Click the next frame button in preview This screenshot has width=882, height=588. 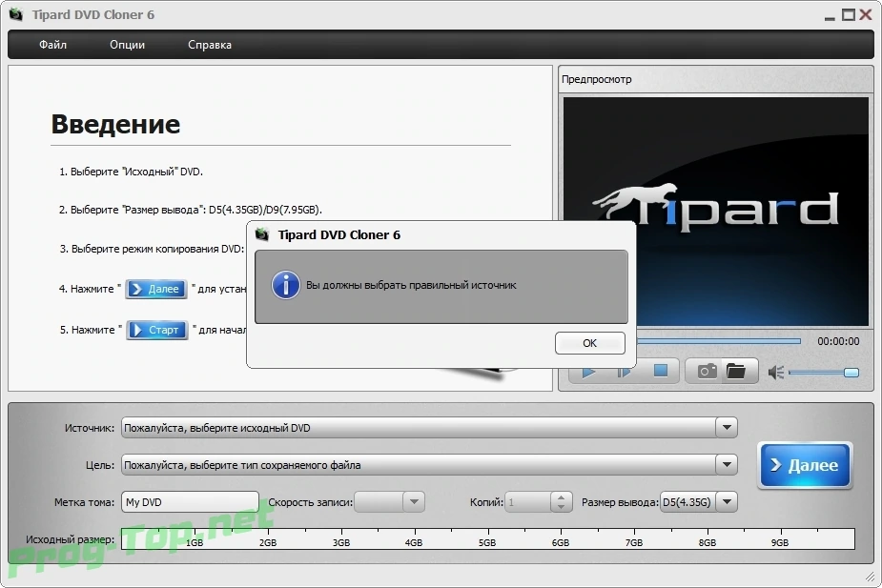tap(624, 372)
